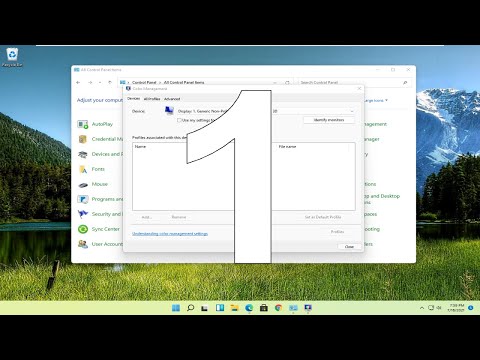Click the Credential Manager icon in Control Panel
The height and width of the screenshot is (360, 480).
(83, 139)
